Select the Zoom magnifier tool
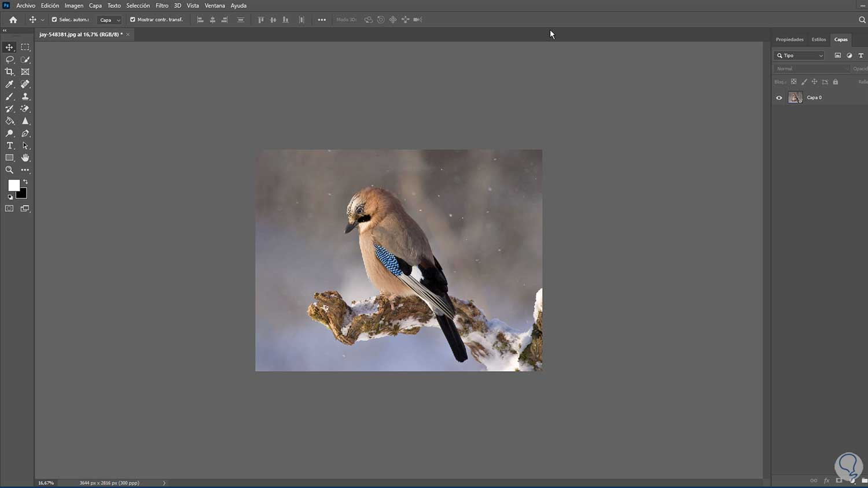868x488 pixels. pyautogui.click(x=9, y=170)
